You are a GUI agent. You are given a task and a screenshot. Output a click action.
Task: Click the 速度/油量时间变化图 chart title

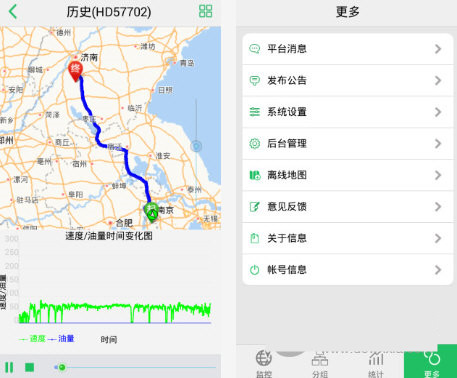(x=109, y=236)
